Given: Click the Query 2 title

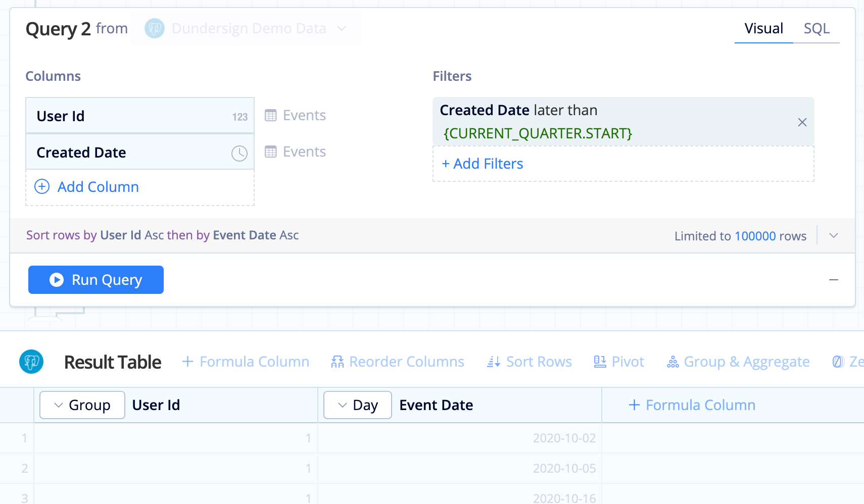Looking at the screenshot, I should (58, 29).
